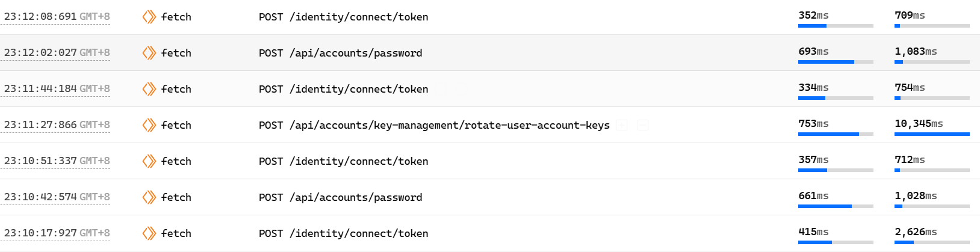Click the fetch icon for the 23:10:51:337 request

pos(149,161)
